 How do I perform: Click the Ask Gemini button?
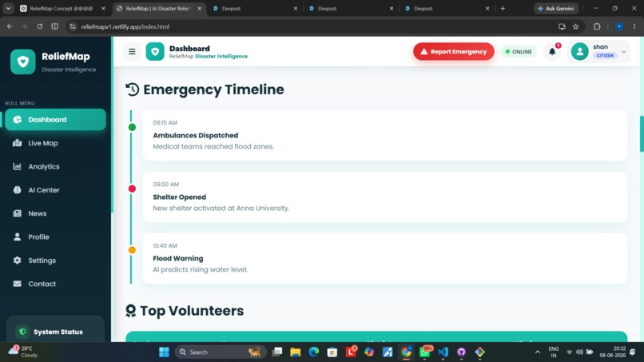[x=557, y=8]
